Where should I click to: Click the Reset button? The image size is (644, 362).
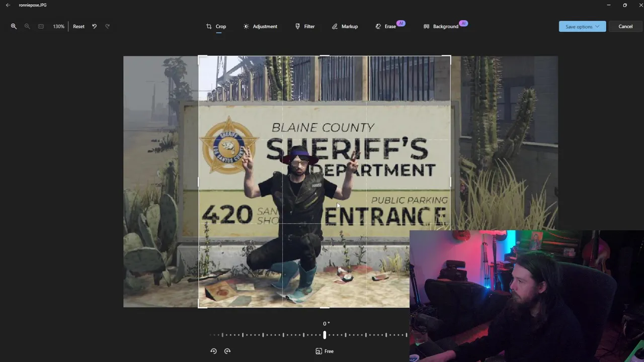78,26
